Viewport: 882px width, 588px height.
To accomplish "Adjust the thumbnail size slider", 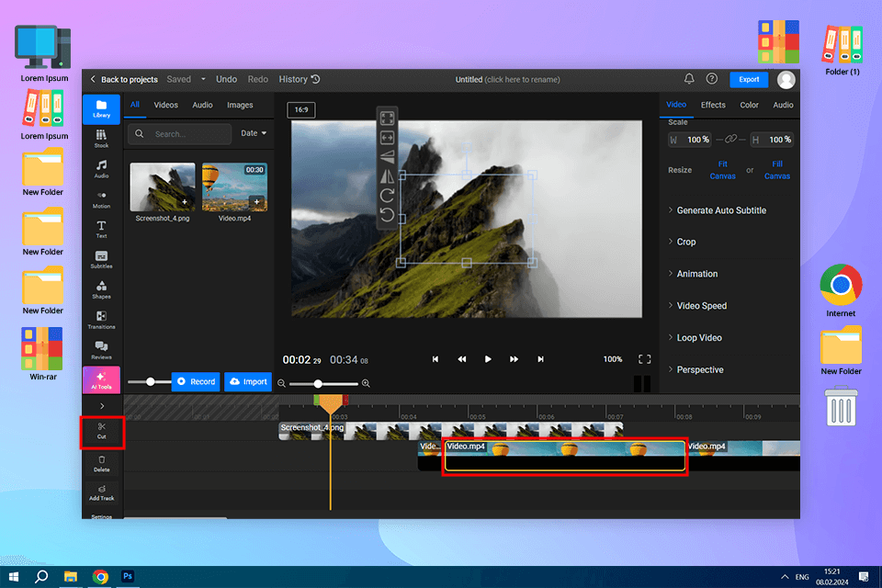I will click(150, 381).
